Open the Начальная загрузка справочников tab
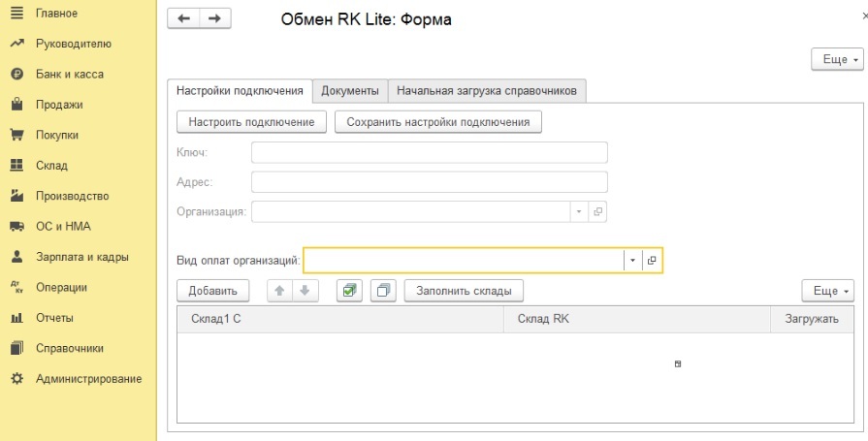The width and height of the screenshot is (868, 441). [x=487, y=91]
